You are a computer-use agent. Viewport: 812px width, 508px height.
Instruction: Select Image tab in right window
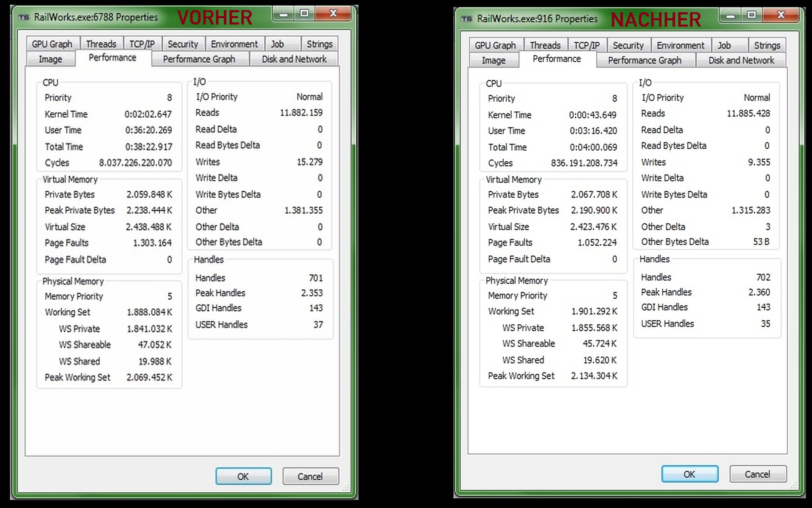point(493,61)
